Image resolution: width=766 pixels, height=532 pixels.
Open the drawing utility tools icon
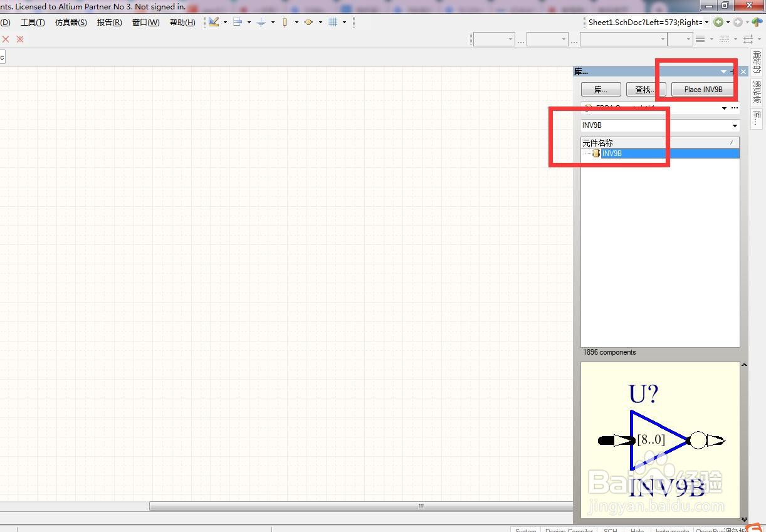point(214,22)
